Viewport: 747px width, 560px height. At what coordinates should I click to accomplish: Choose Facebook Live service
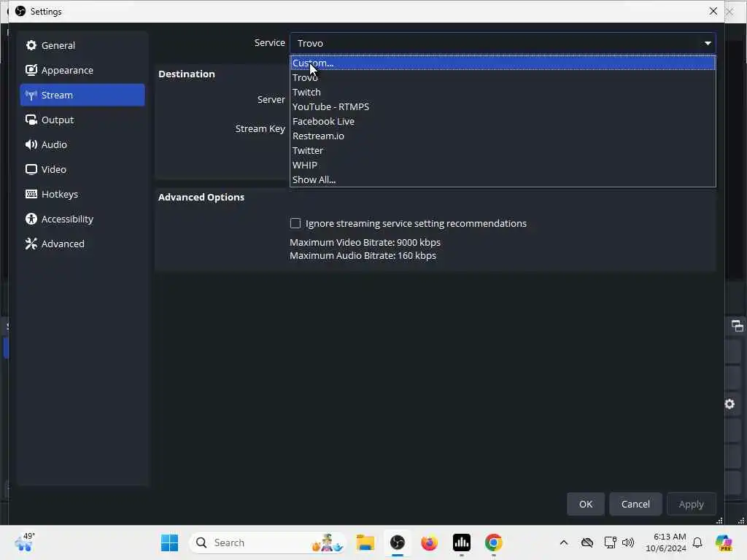(503, 122)
